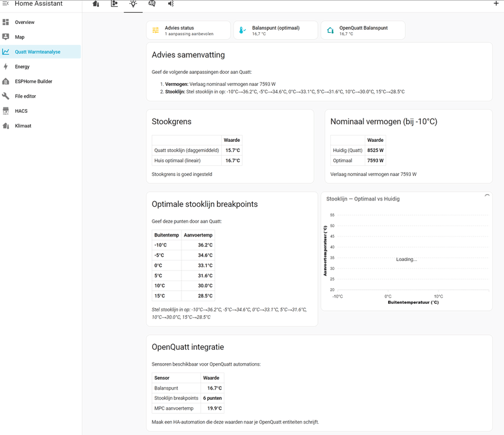Viewport: 504px width, 435px height.
Task: Open HACS in the sidebar
Action: coord(41,111)
